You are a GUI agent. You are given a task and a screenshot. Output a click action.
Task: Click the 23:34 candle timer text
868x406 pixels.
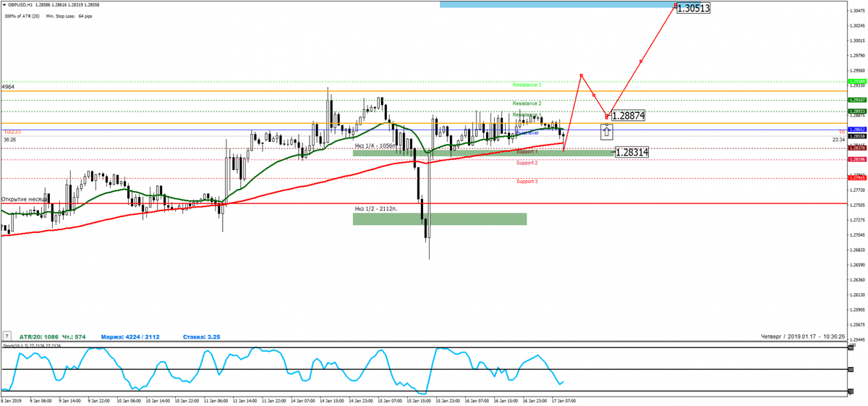(838, 140)
